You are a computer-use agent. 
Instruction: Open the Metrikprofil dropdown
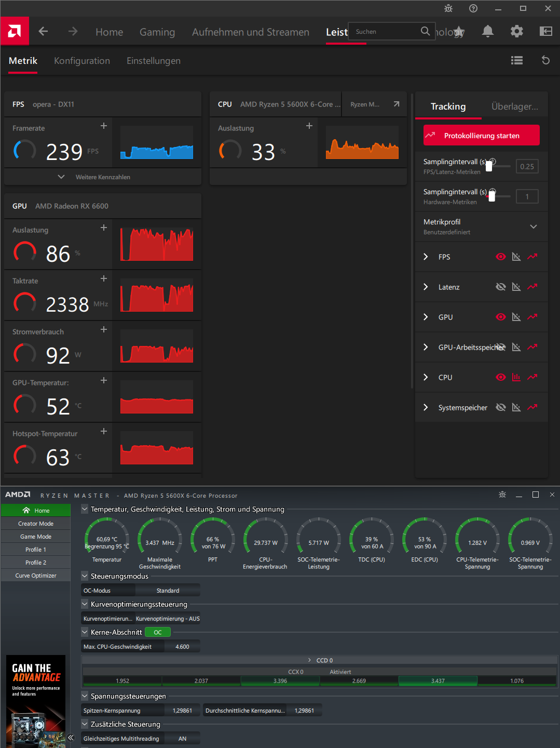click(534, 226)
